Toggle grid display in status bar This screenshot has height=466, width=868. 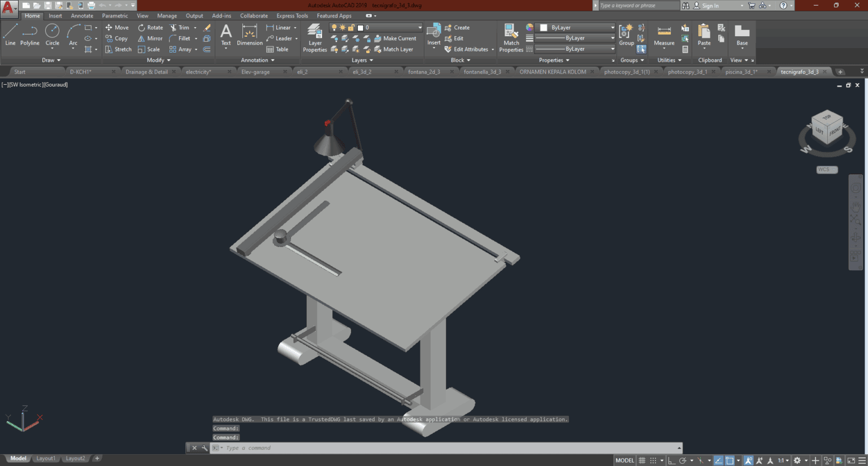(641, 460)
